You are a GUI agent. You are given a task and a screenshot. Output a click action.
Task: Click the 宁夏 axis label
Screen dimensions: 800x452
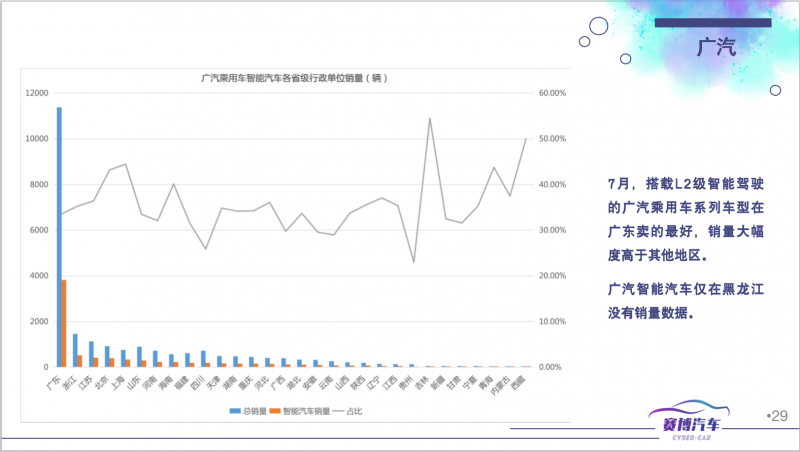click(x=469, y=383)
